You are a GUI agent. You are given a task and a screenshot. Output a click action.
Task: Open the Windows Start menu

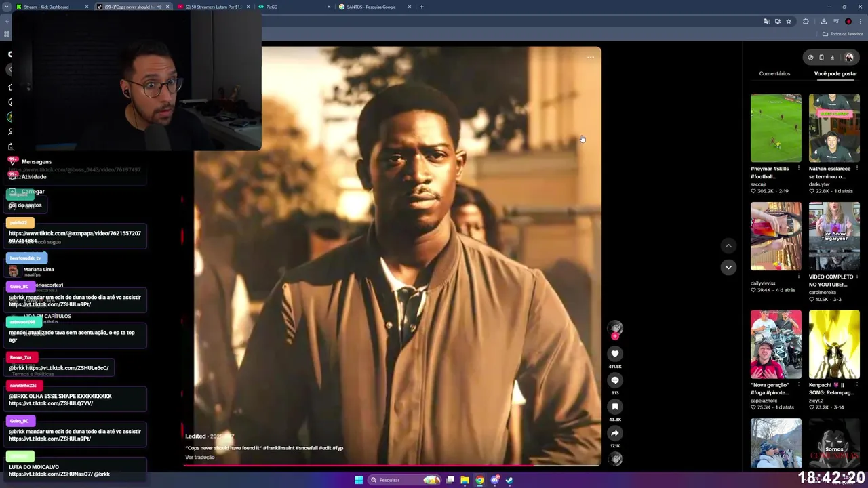coord(359,480)
